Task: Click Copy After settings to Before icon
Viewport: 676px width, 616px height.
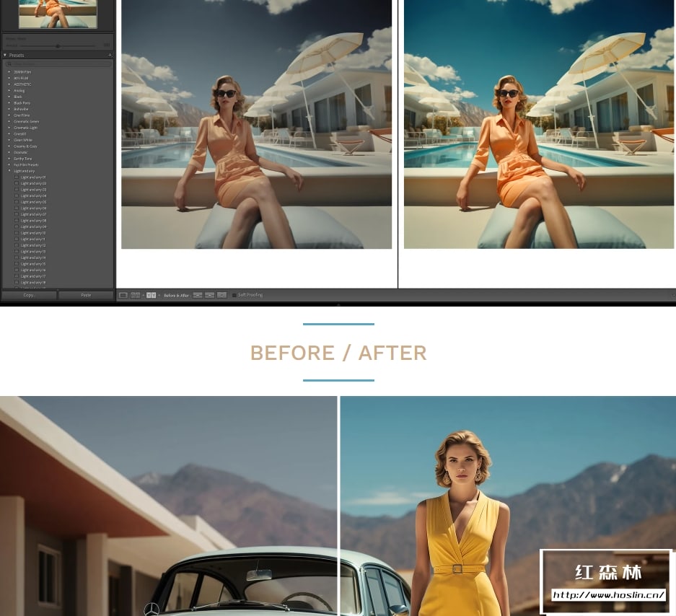Action: pos(209,295)
